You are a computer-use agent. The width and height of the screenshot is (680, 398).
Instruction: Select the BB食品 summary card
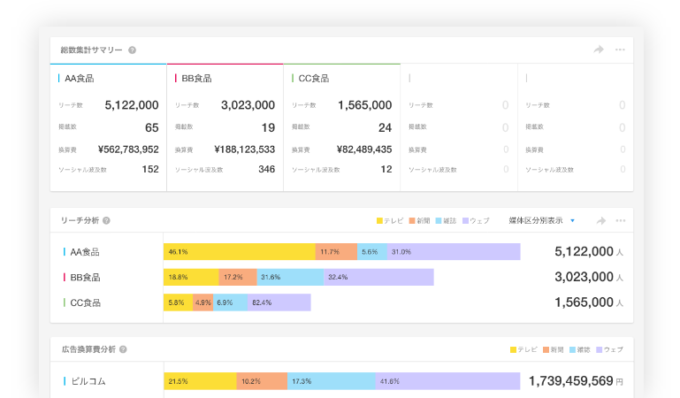(x=225, y=127)
